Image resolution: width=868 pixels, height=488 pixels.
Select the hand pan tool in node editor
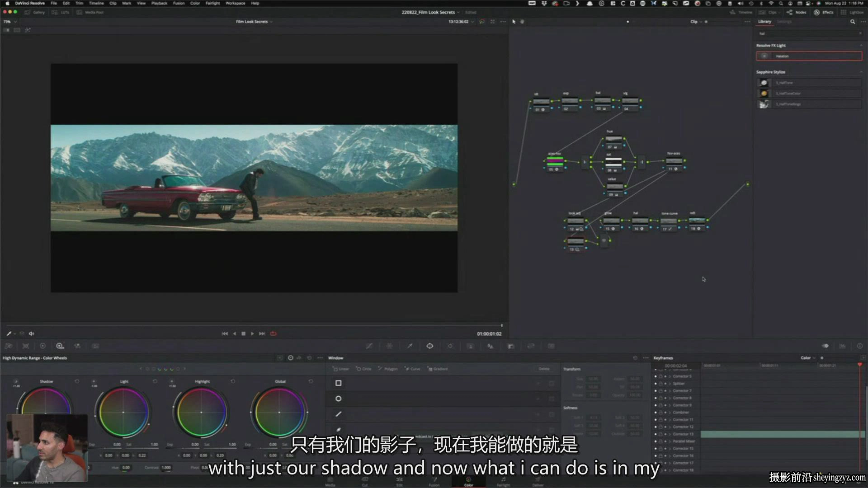pos(522,22)
